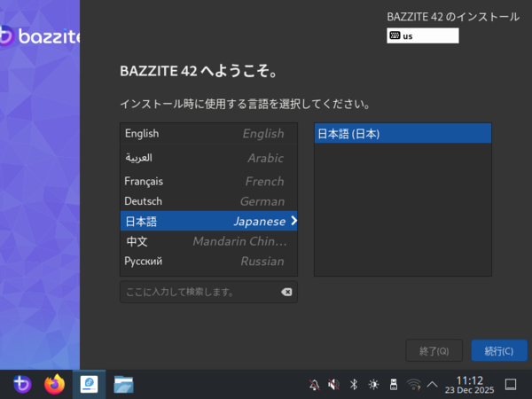The image size is (532, 399).
Task: Expand hidden system tray icons arrow
Action: [x=433, y=385]
